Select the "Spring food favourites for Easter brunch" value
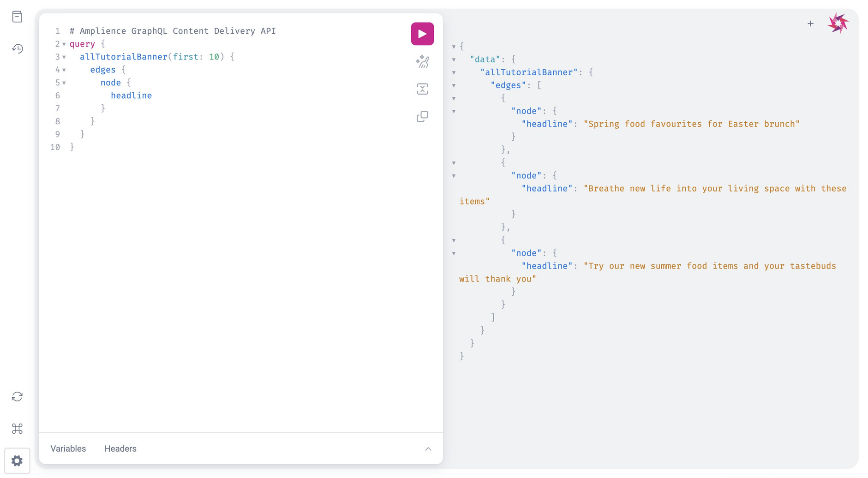Image resolution: width=868 pixels, height=478 pixels. tap(691, 124)
